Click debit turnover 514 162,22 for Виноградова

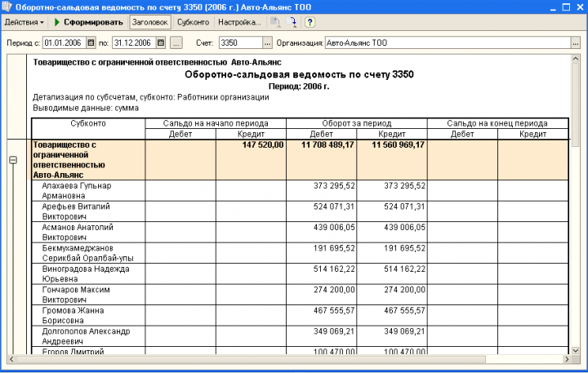coord(334,269)
